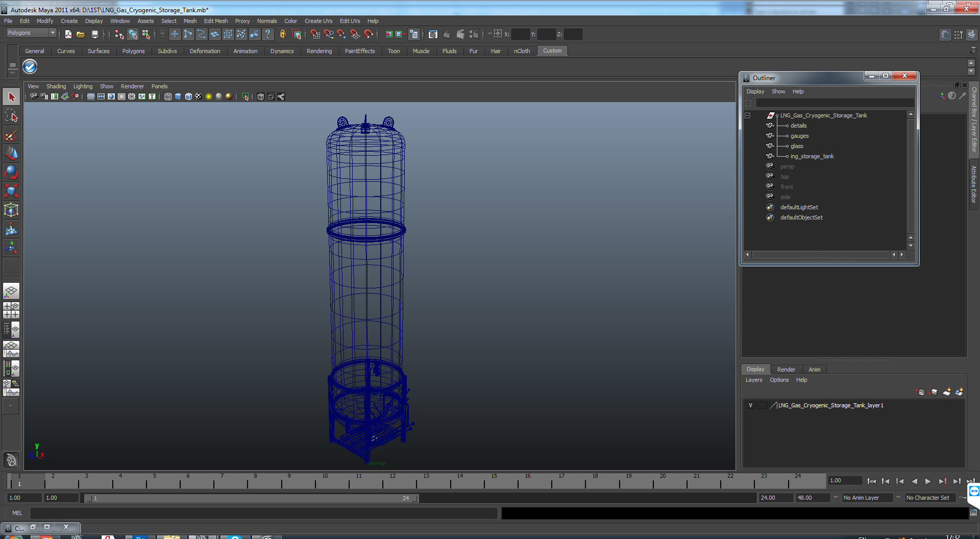The height and width of the screenshot is (539, 980).
Task: Open the shelf options arrow left of shelf
Action: pos(13,72)
